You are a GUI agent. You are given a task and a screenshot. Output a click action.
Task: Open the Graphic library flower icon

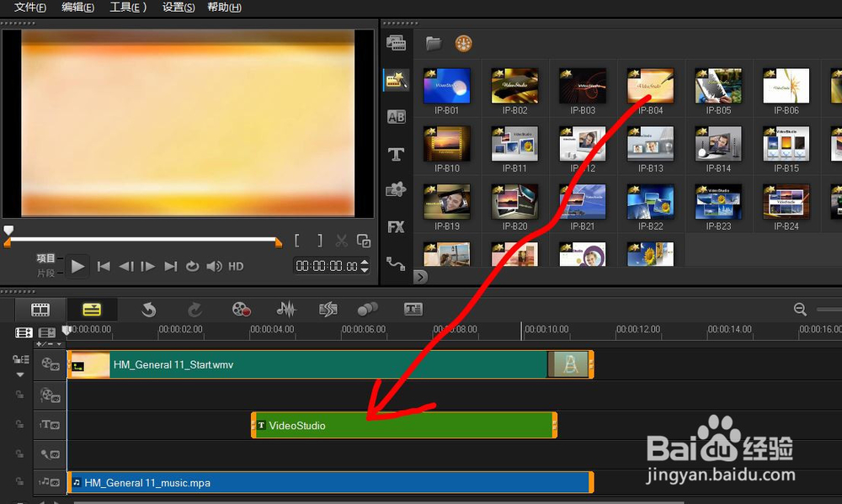point(397,189)
